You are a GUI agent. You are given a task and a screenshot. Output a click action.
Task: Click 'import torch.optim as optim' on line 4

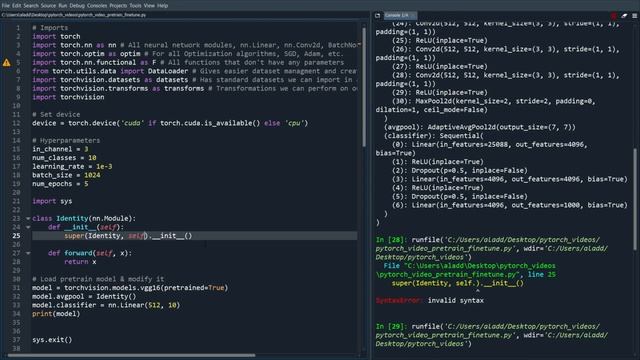[86, 53]
